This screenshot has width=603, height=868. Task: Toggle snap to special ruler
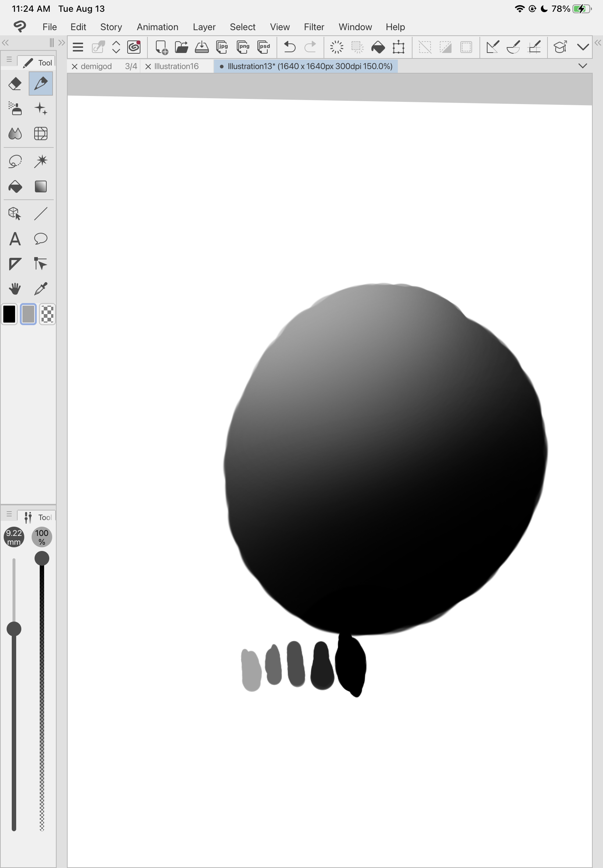point(513,47)
